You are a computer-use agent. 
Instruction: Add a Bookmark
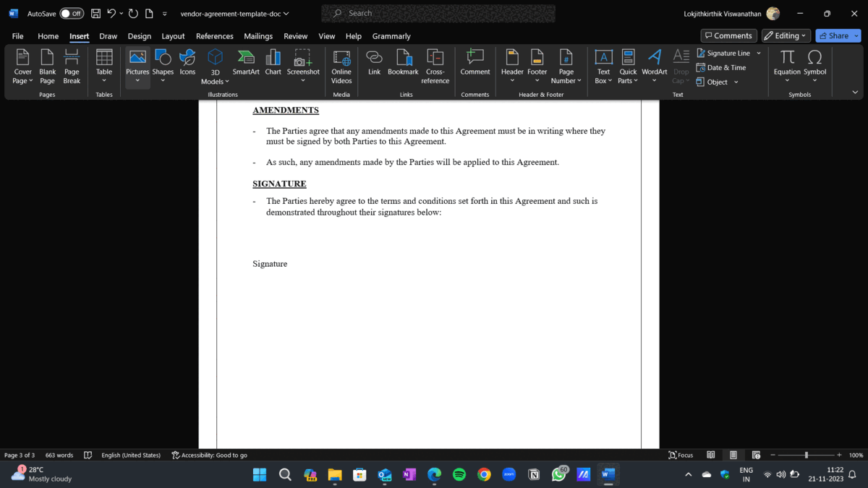pos(403,63)
